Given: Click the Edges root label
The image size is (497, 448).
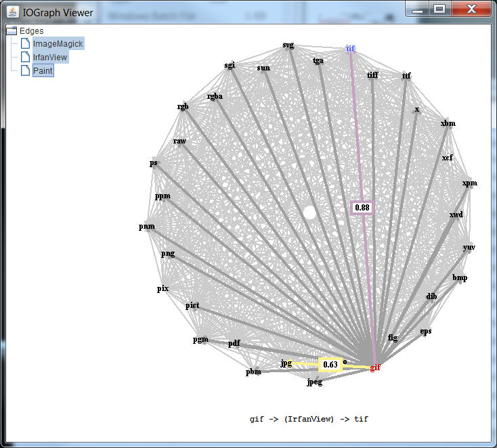Looking at the screenshot, I should point(31,30).
